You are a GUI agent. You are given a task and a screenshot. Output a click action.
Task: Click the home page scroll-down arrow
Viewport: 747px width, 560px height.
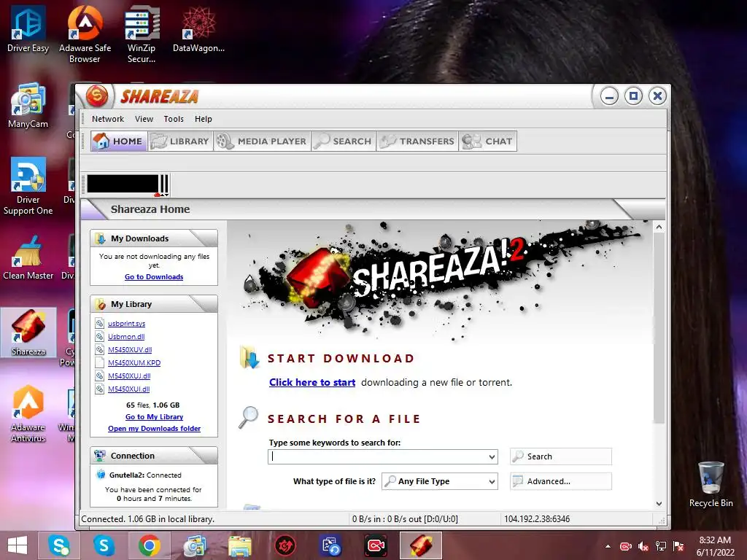[x=659, y=503]
